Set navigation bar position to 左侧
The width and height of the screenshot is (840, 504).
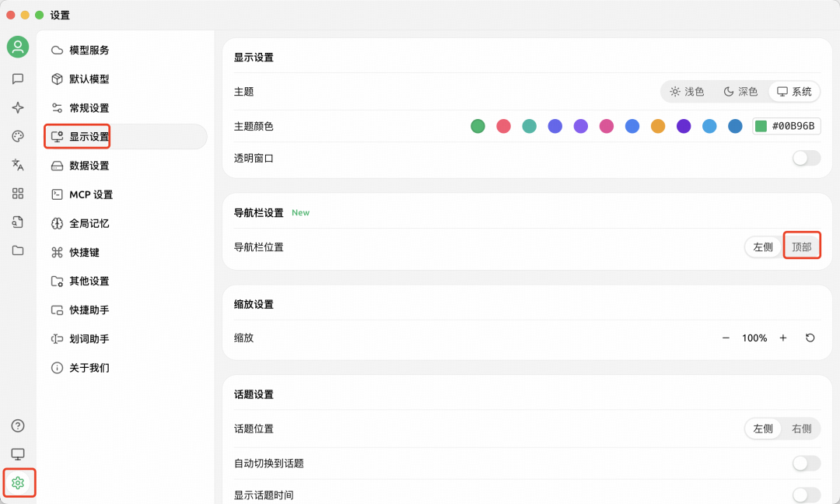(x=763, y=247)
